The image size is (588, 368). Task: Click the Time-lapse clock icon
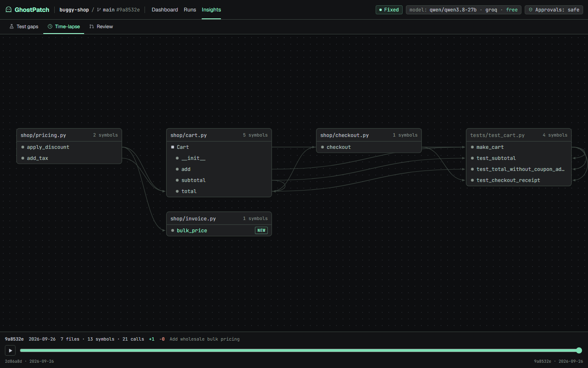coord(50,27)
